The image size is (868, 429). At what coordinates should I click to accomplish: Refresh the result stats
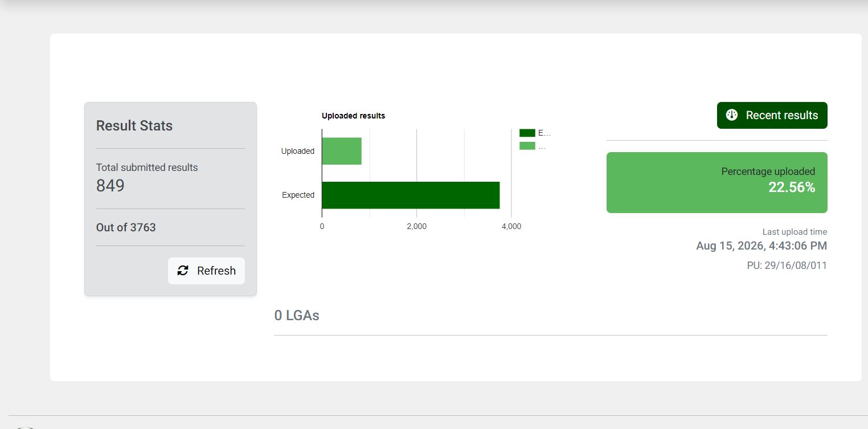tap(206, 271)
